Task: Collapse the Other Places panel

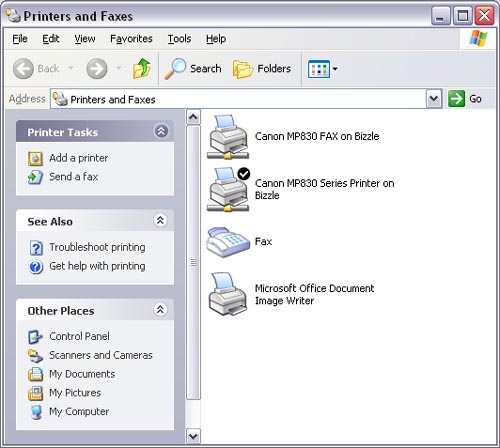Action: point(160,309)
